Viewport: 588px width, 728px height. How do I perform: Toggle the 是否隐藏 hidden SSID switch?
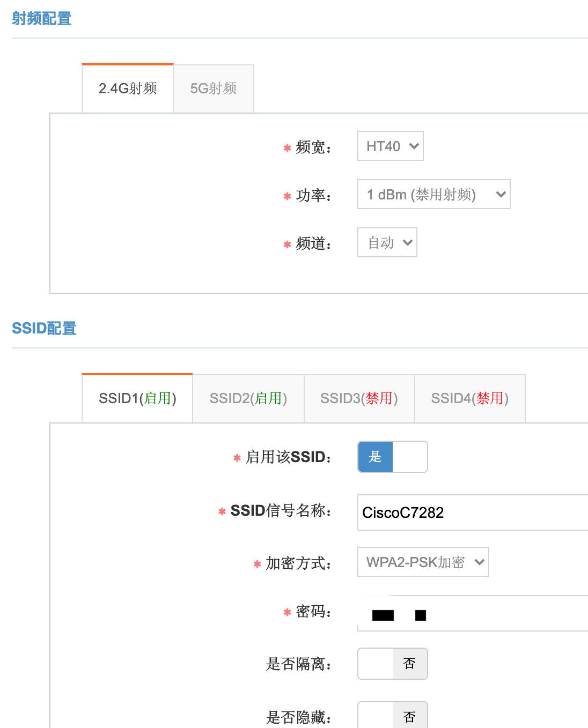tap(392, 716)
